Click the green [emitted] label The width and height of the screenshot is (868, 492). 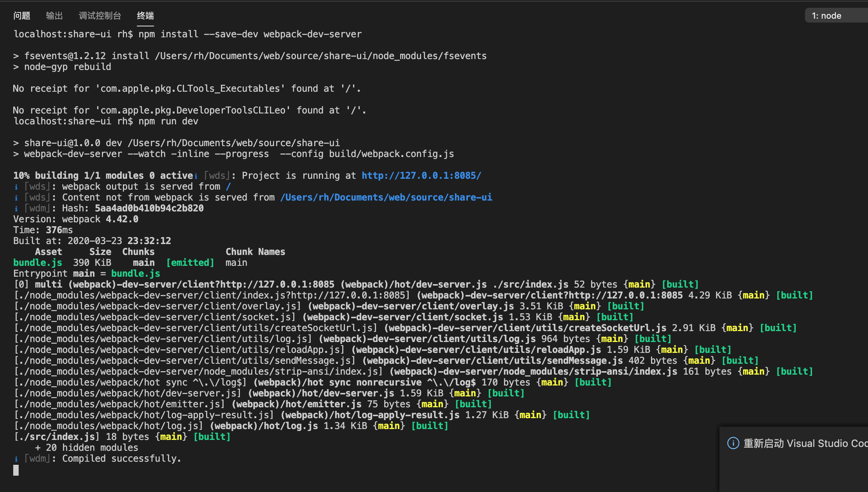[190, 263]
